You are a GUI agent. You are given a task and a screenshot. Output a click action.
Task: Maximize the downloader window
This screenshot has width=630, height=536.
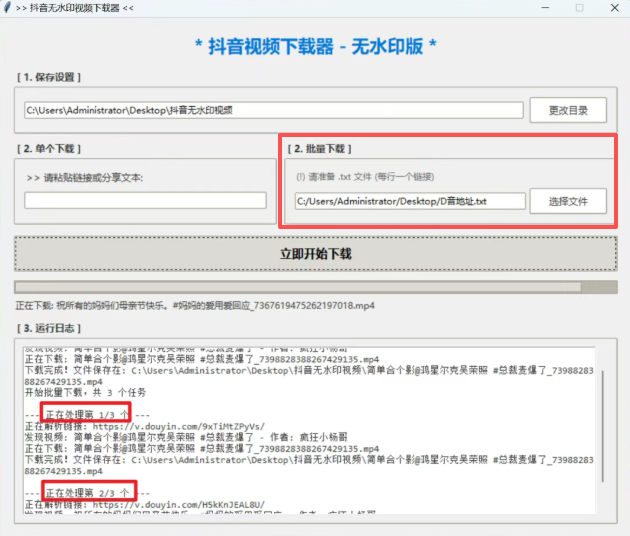tap(579, 8)
